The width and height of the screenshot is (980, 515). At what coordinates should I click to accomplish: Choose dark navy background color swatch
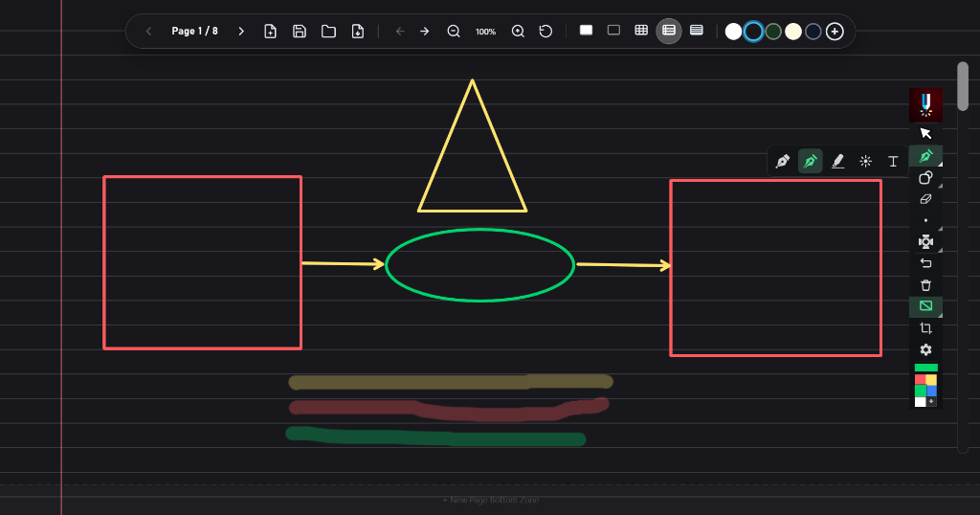813,32
